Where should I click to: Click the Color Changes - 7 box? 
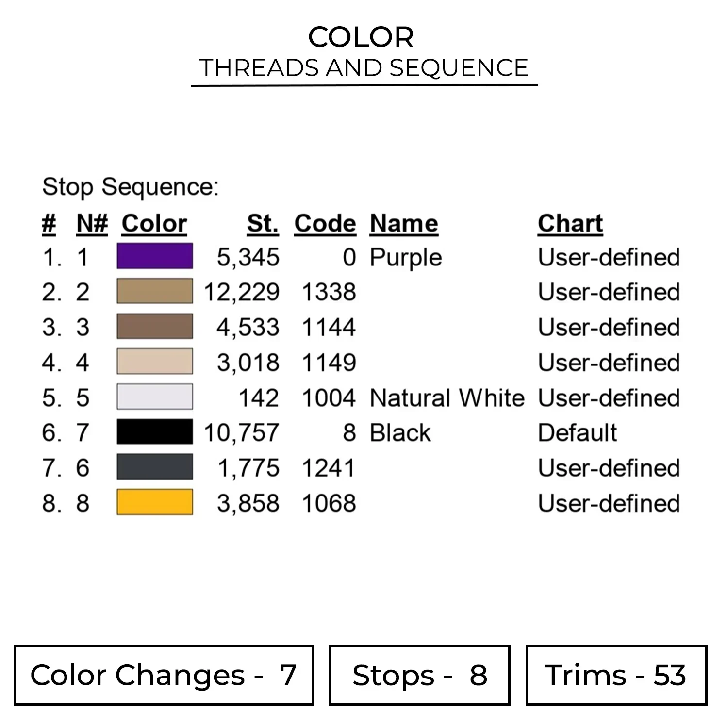tap(164, 675)
